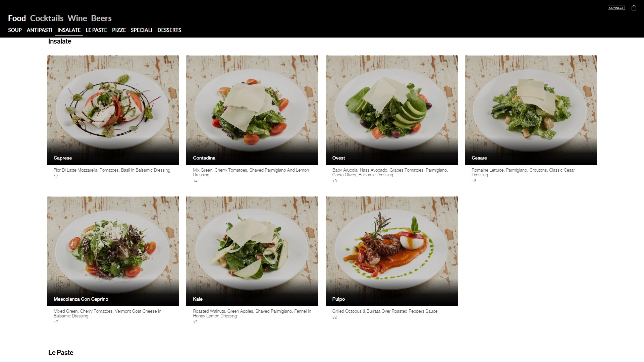Open the SPECIALI section

pyautogui.click(x=142, y=30)
